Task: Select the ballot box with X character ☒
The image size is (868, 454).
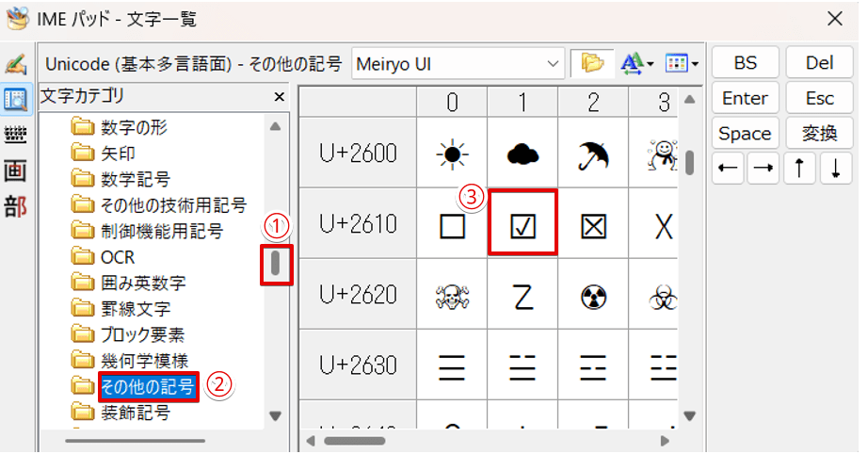Action: click(x=593, y=224)
